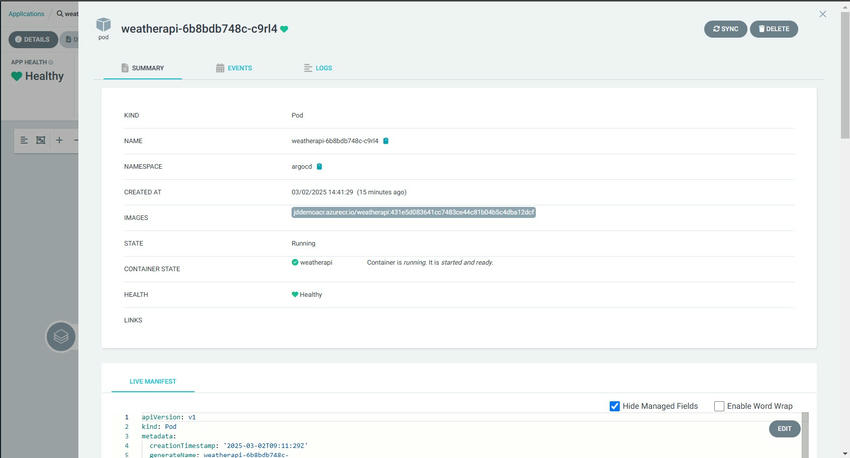850x458 pixels.
Task: Click the search icon in breadcrumb bar
Action: click(60, 14)
